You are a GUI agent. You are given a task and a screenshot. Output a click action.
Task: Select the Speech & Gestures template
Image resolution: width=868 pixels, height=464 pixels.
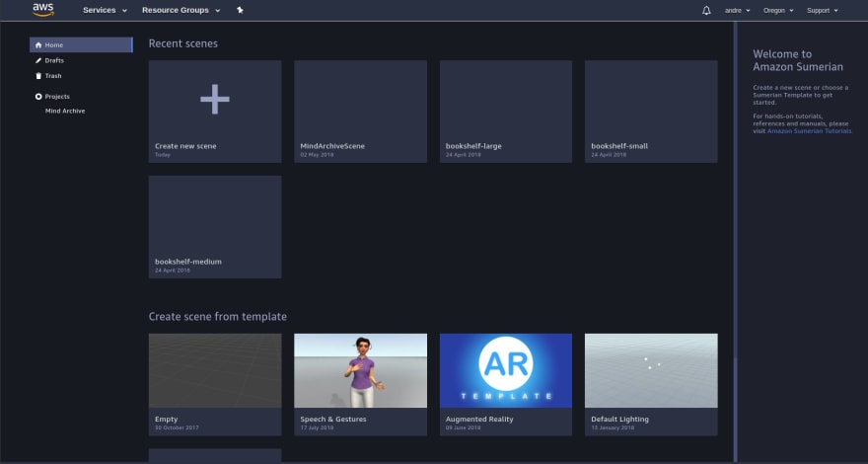(360, 384)
